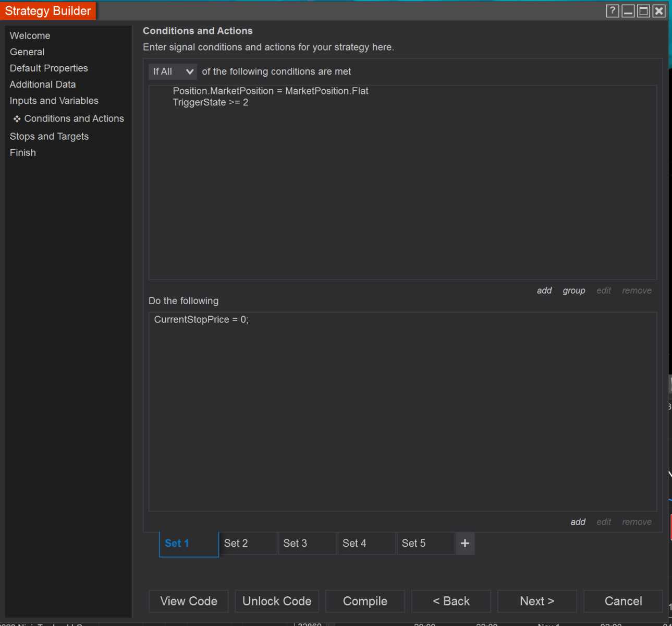
Task: Select the TriggerState >= 2 condition
Action: pyautogui.click(x=210, y=103)
